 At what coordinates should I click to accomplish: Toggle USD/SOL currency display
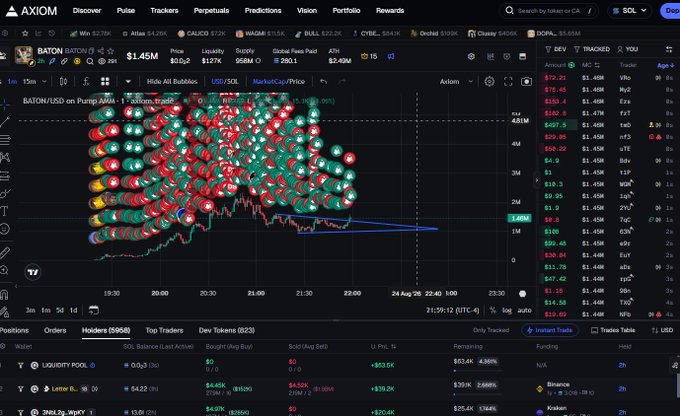click(x=225, y=81)
